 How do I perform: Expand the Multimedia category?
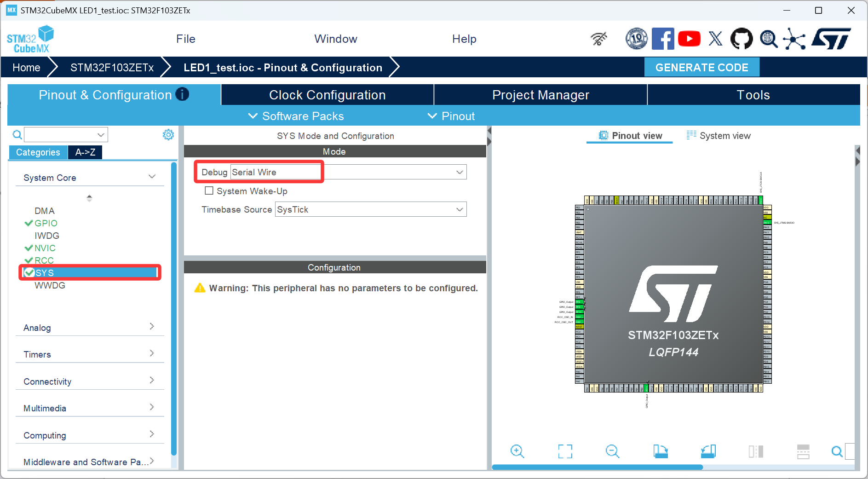tap(89, 408)
